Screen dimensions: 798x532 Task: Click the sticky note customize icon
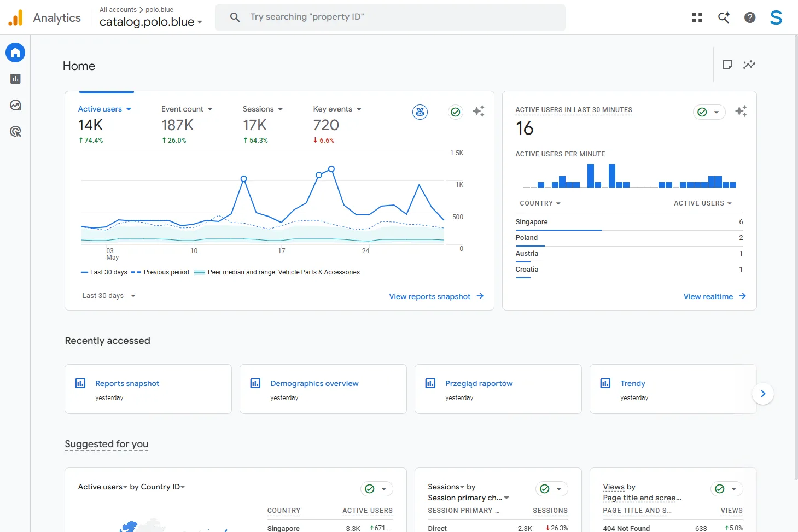(727, 65)
